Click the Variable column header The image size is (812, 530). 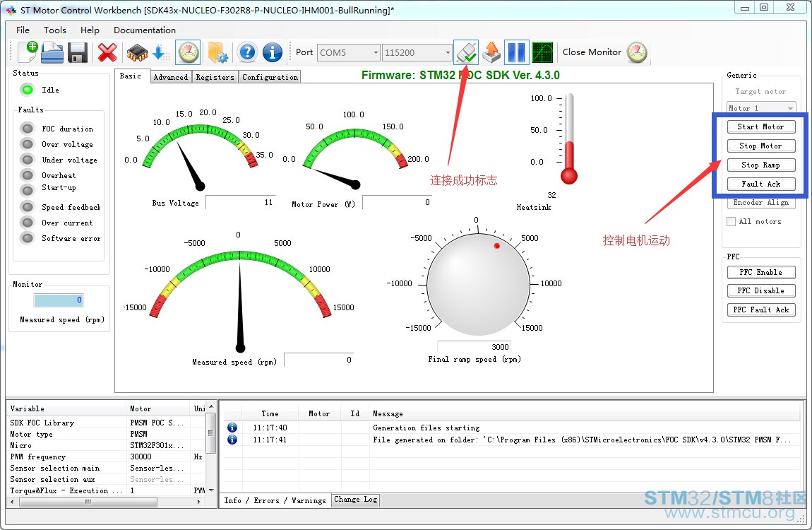[x=66, y=408]
